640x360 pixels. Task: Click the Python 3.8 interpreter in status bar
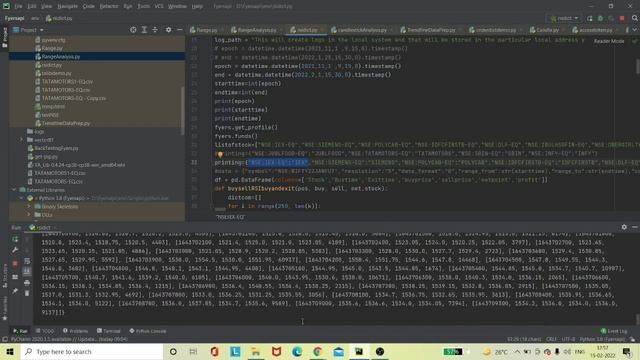602,339
